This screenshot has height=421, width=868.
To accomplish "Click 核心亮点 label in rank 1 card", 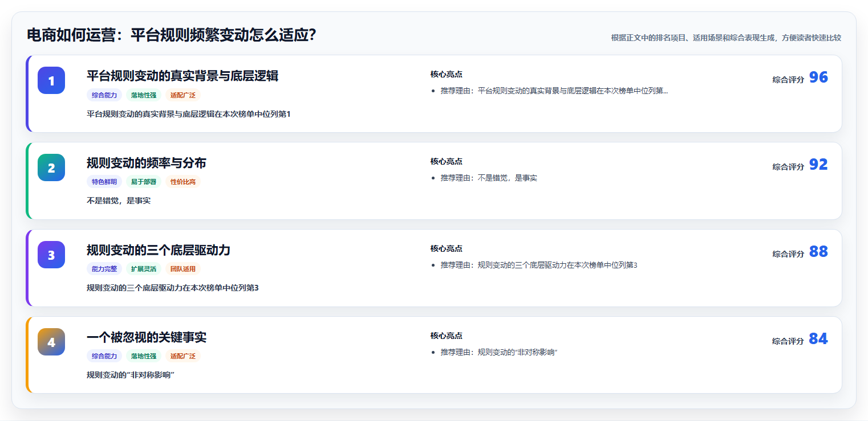I will pos(446,74).
